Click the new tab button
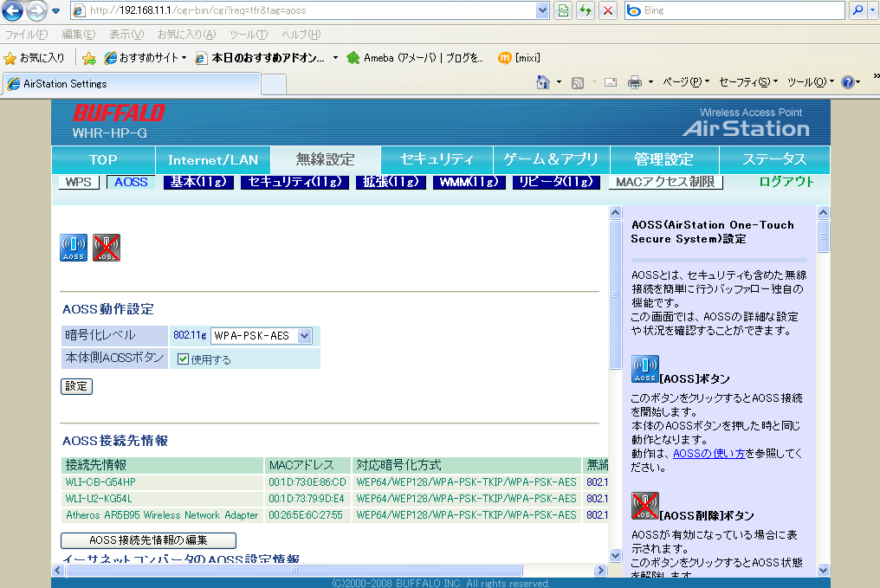Screen dimensions: 880x588 tap(274, 84)
